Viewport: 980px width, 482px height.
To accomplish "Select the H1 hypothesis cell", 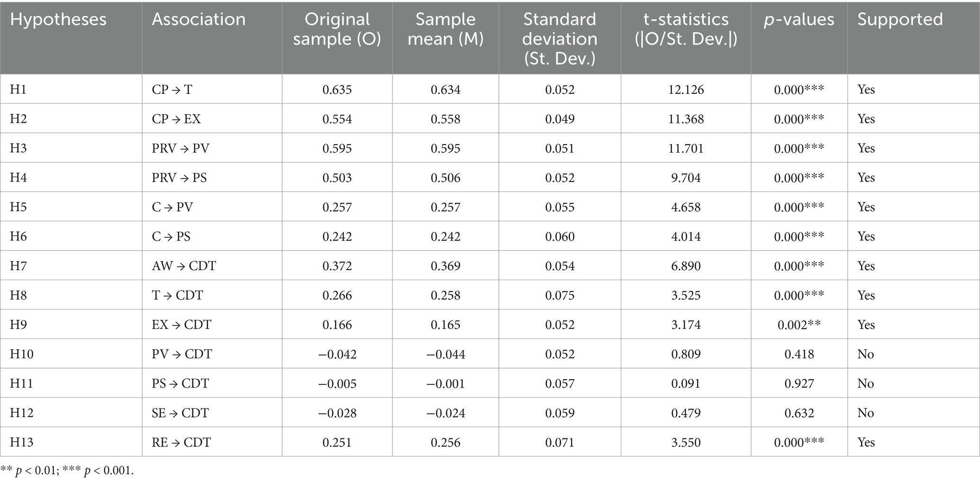I will (x=18, y=90).
